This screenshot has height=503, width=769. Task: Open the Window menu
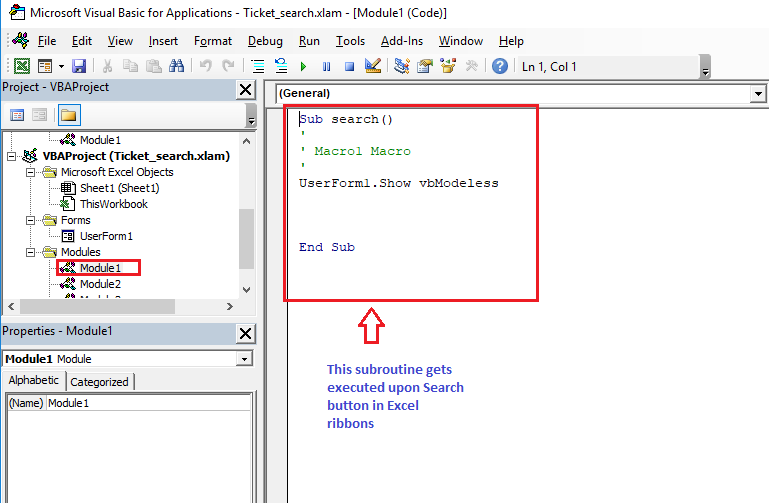click(461, 41)
